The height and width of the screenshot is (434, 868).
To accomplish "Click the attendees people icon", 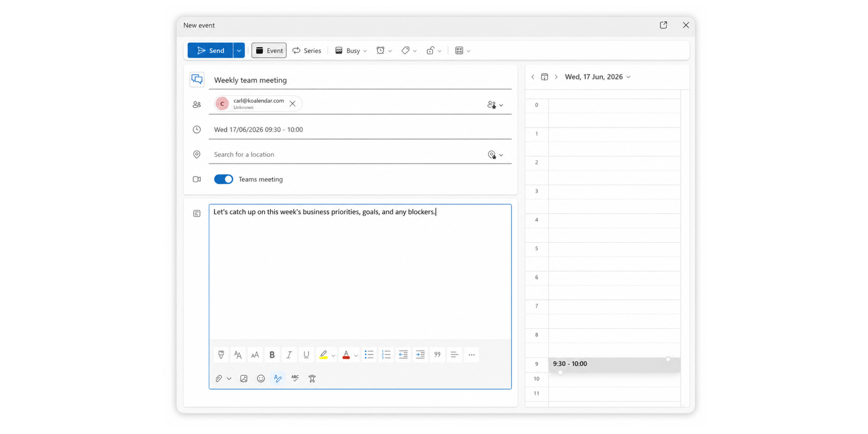I will click(x=197, y=105).
